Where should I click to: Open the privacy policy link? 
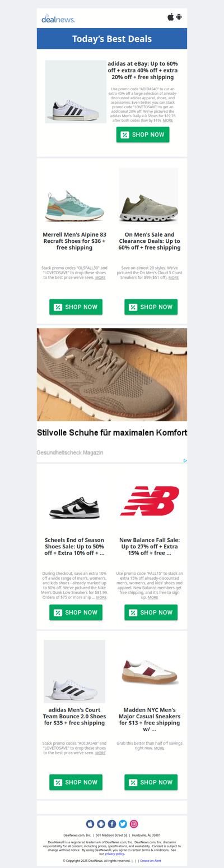(114, 853)
